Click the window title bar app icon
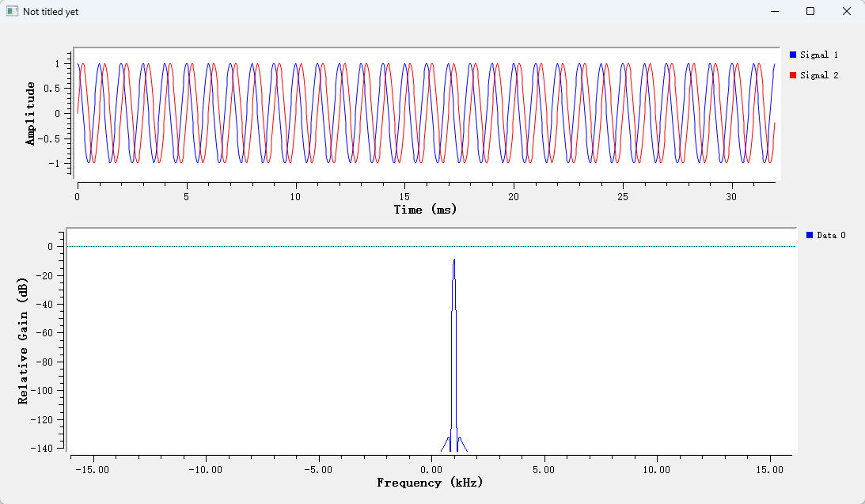 tap(12, 11)
